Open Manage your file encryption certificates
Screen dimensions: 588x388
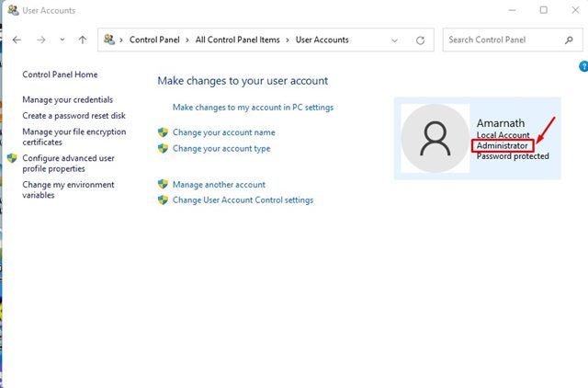pyautogui.click(x=74, y=137)
